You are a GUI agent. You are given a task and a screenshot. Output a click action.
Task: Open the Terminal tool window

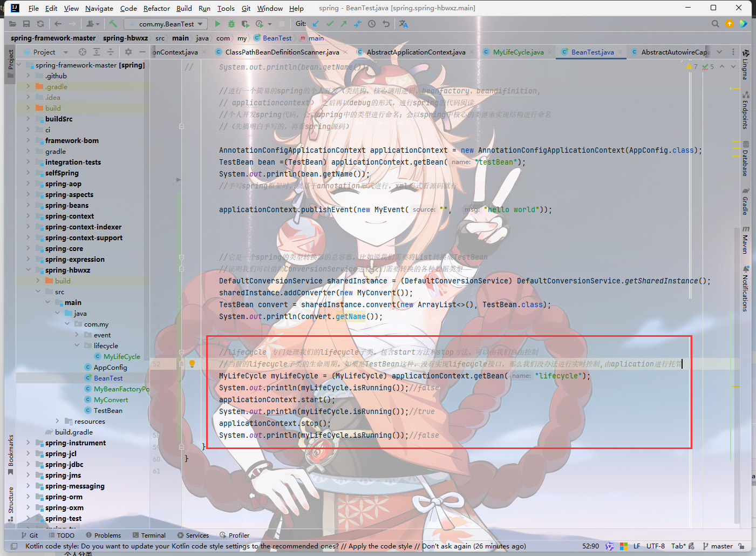(149, 535)
